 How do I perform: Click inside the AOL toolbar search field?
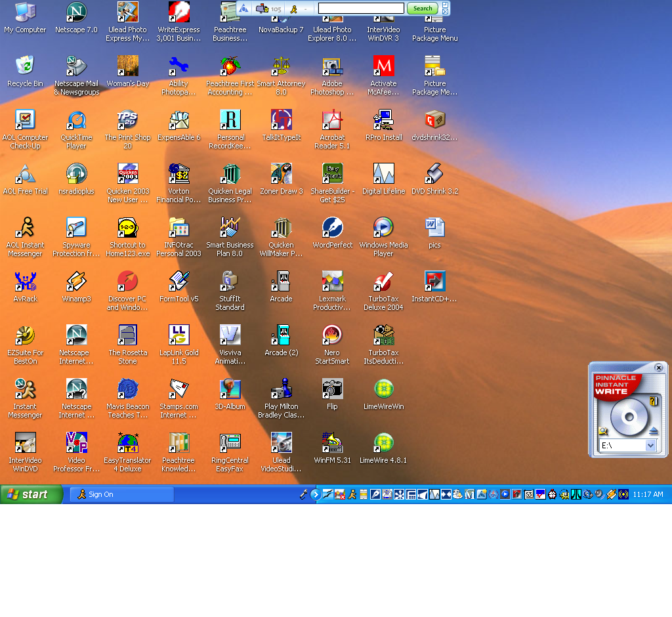click(x=361, y=8)
